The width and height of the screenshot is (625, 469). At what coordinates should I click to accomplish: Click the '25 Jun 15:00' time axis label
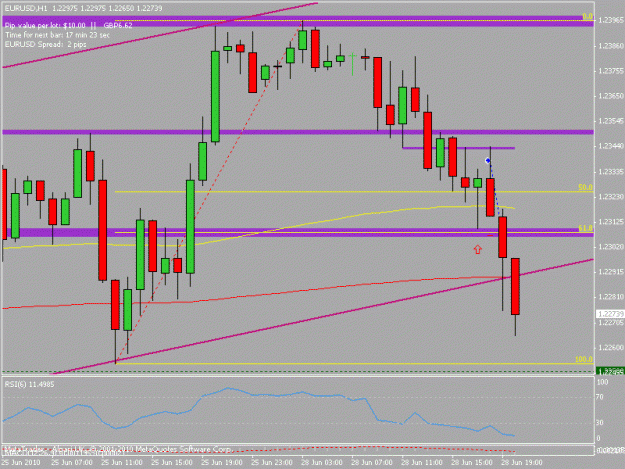(x=172, y=463)
